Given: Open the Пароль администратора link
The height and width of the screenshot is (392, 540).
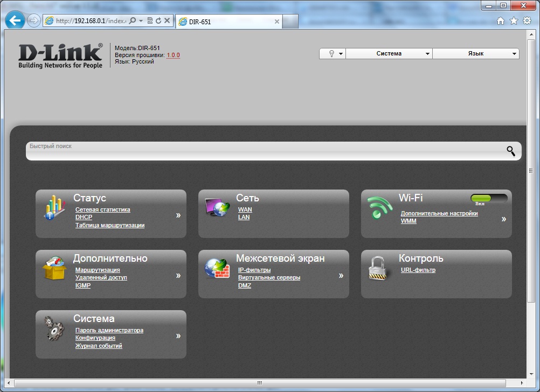Looking at the screenshot, I should click(109, 330).
